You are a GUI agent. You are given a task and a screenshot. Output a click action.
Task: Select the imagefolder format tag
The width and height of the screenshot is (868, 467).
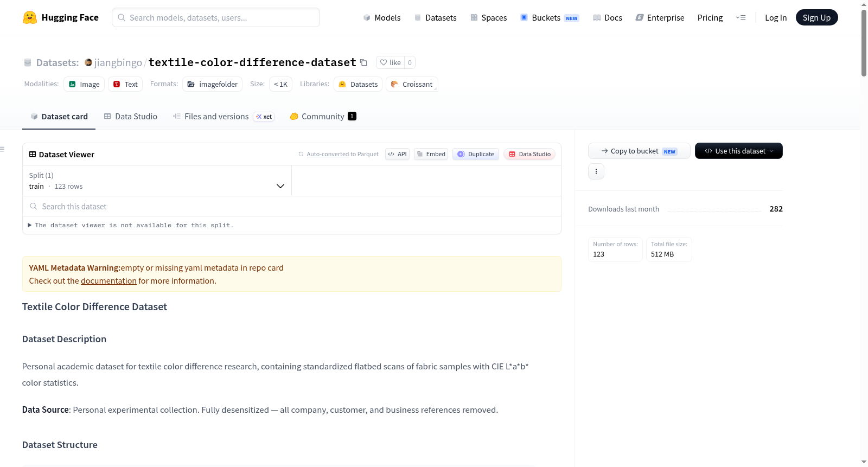tap(213, 84)
